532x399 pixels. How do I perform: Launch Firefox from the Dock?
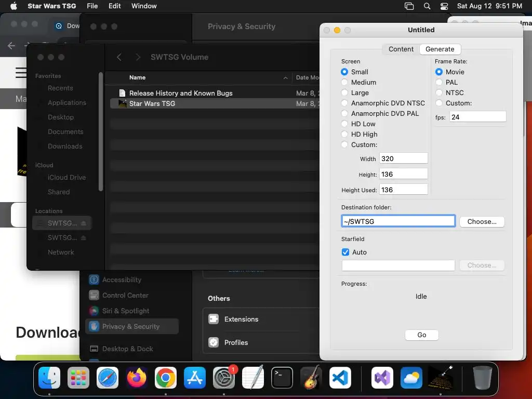tap(137, 378)
